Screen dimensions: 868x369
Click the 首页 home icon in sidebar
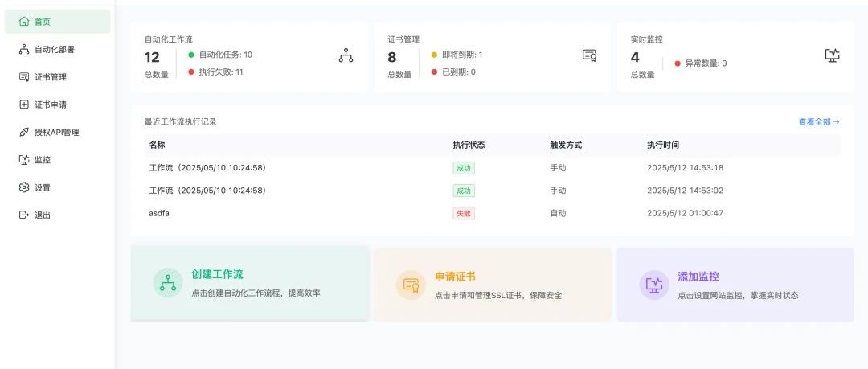pyautogui.click(x=24, y=22)
